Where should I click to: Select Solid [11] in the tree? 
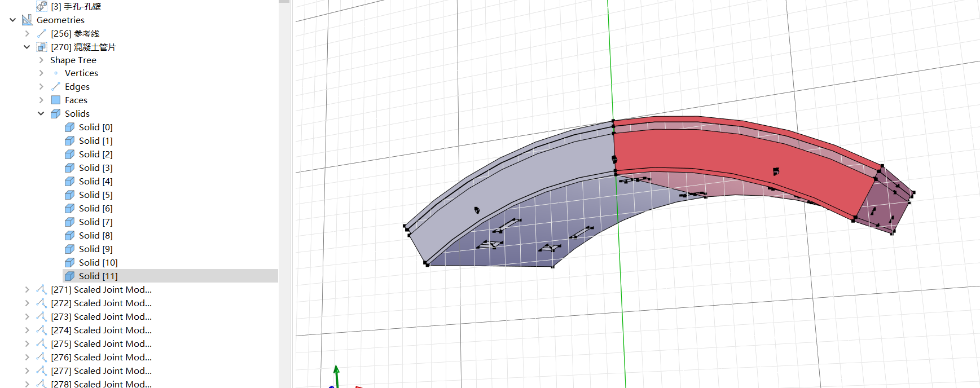pyautogui.click(x=98, y=276)
